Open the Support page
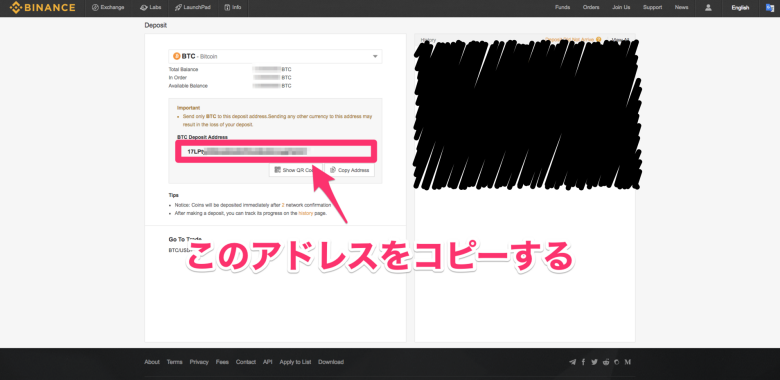 (652, 7)
